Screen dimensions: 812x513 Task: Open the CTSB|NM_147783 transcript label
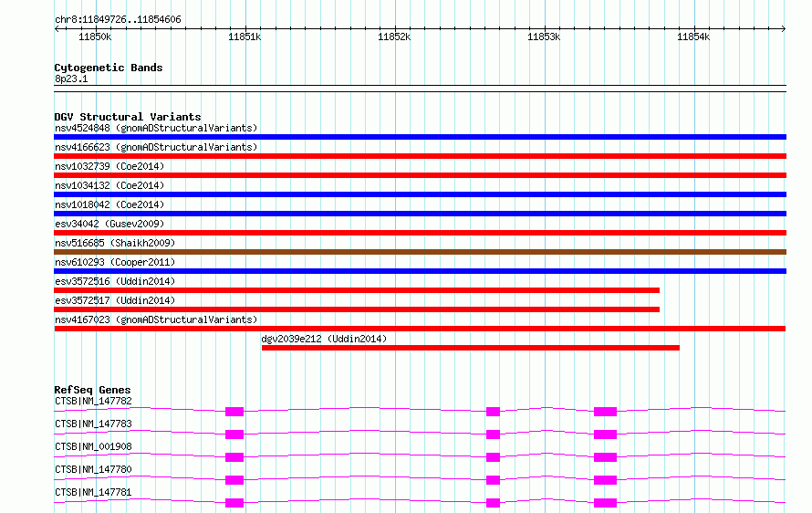[93, 424]
